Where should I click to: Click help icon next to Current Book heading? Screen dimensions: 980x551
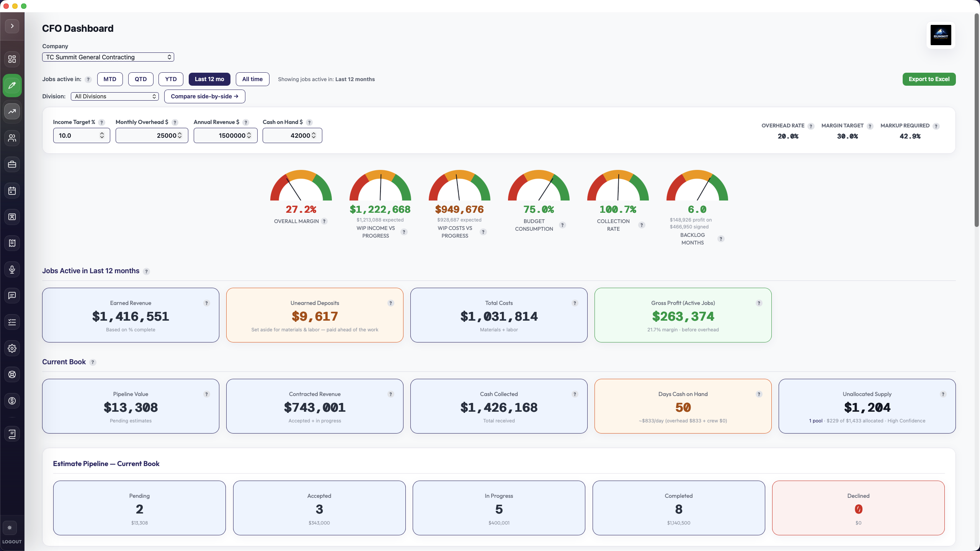tap(93, 362)
